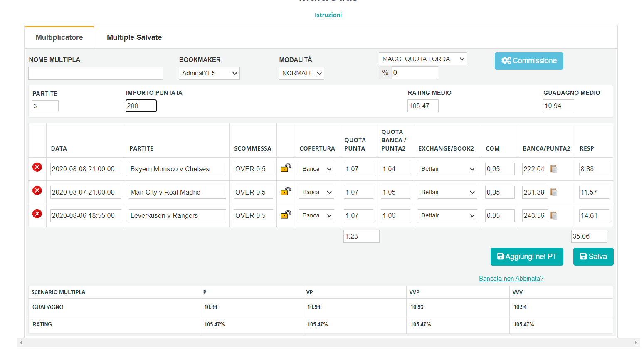
Task: Copy the 222.04 banca amount via clipboard icon
Action: 553,169
